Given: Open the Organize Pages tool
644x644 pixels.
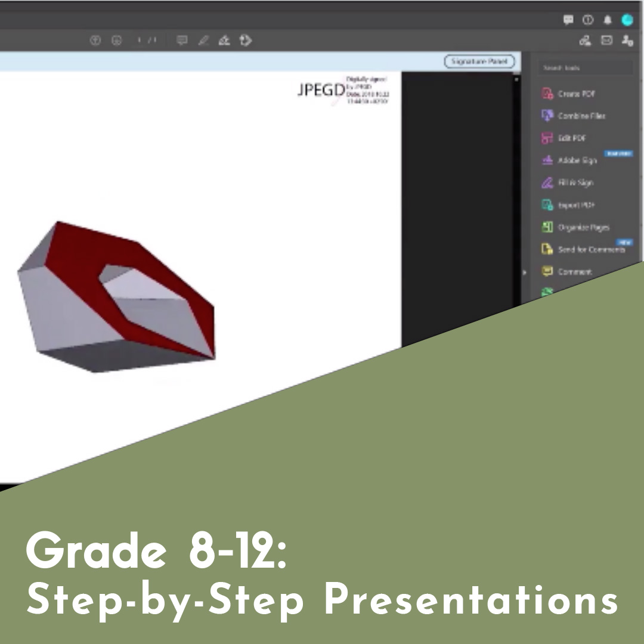Looking at the screenshot, I should click(x=583, y=227).
